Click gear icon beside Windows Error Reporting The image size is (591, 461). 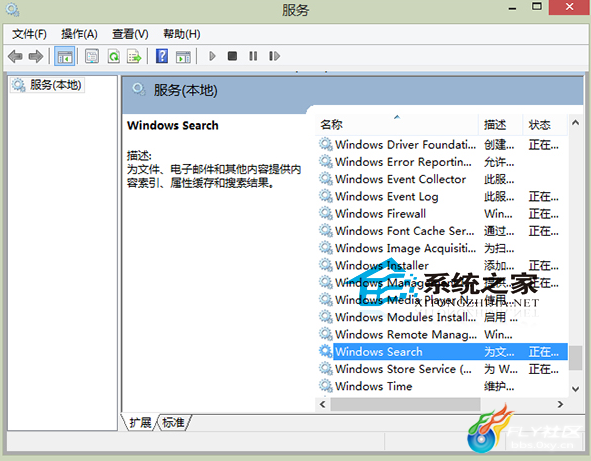(326, 162)
